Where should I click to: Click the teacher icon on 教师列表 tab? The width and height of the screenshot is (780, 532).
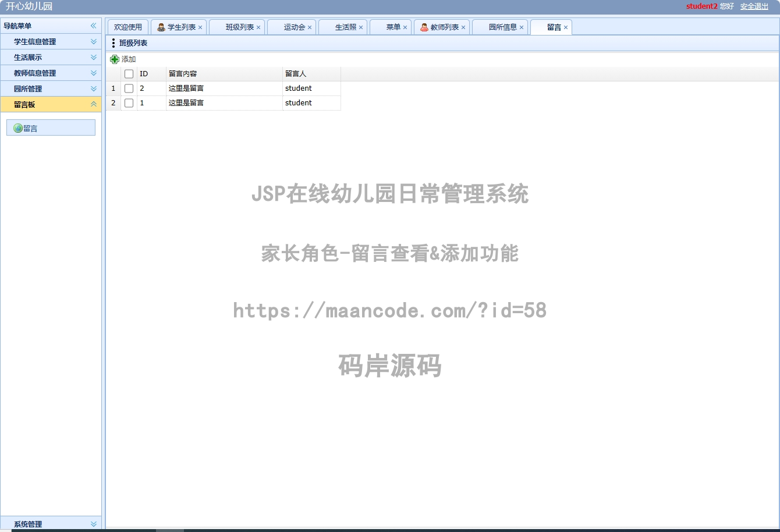(424, 27)
